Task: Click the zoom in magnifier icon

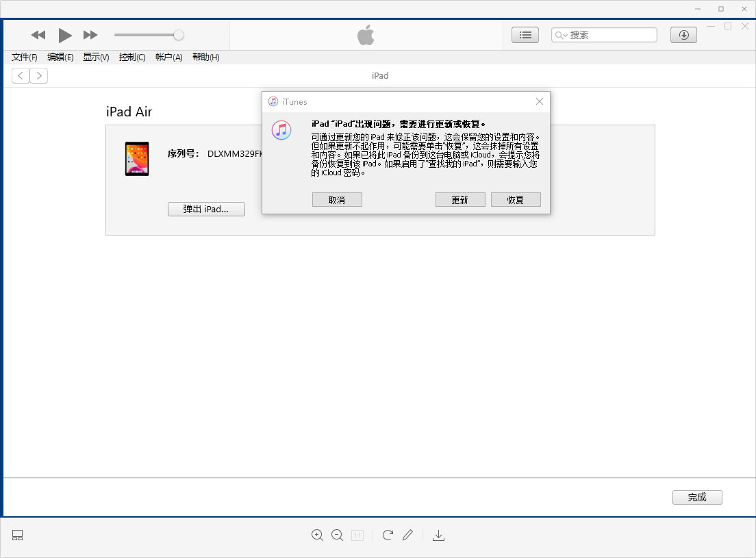Action: click(x=317, y=535)
